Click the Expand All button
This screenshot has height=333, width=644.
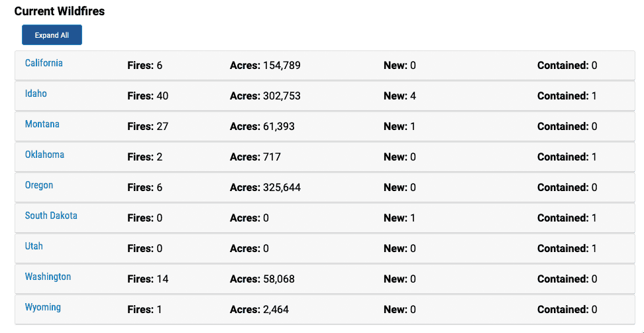pos(52,35)
